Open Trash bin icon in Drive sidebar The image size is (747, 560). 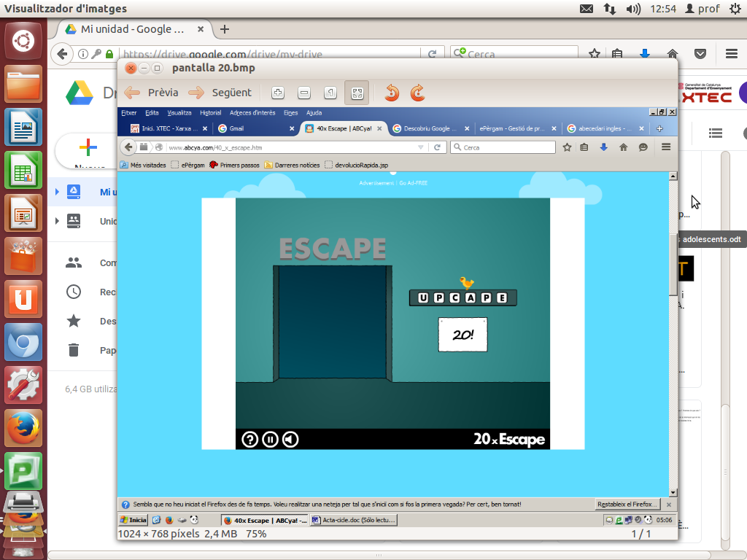(x=74, y=350)
